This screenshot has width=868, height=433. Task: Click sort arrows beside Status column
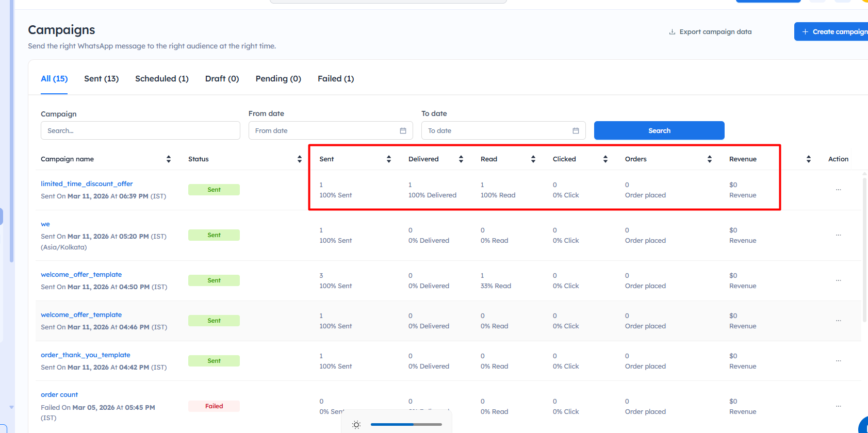tap(299, 159)
